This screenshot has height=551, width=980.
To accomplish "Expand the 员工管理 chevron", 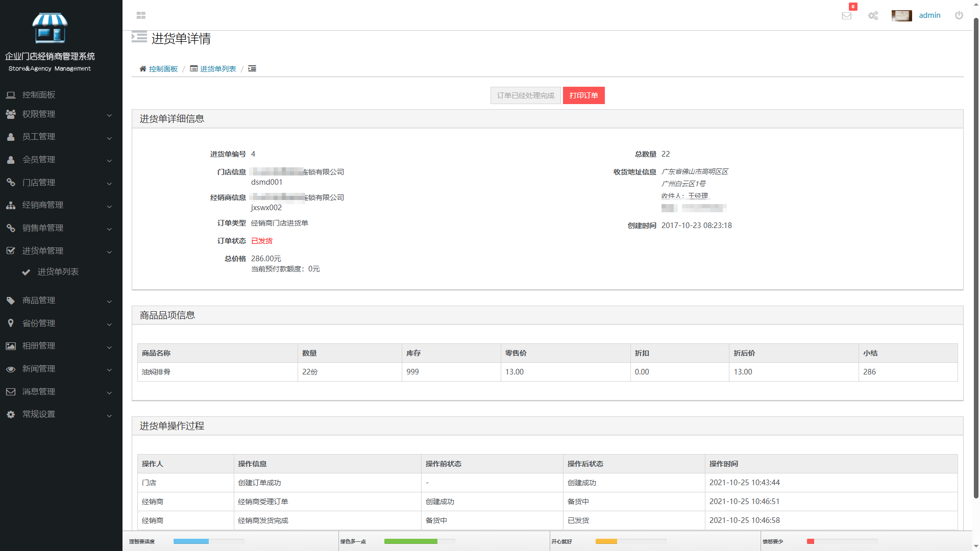I will (x=109, y=138).
